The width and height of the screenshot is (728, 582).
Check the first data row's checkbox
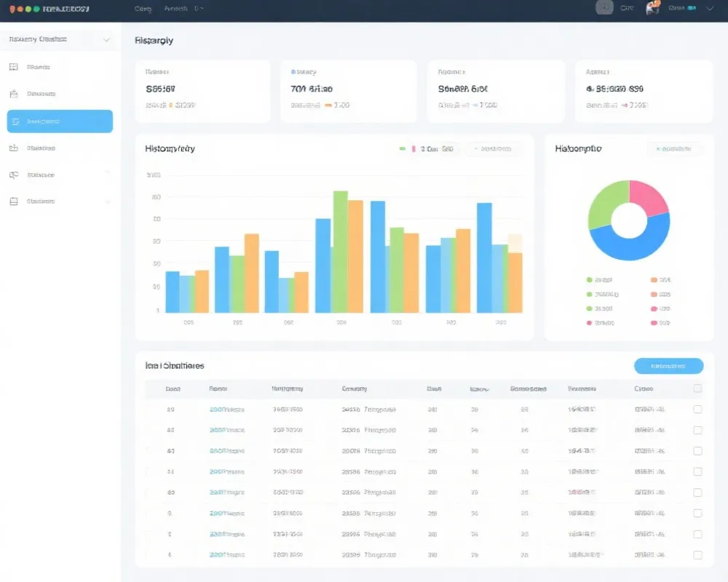[x=697, y=410]
